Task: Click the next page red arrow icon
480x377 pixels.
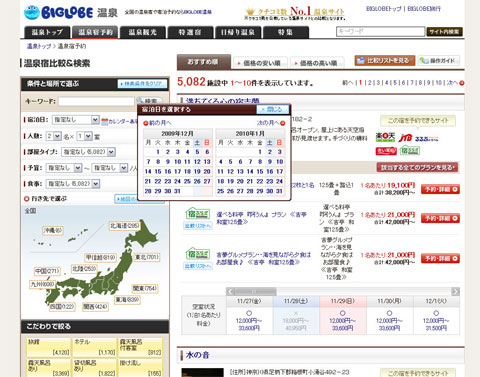Action: click(462, 83)
